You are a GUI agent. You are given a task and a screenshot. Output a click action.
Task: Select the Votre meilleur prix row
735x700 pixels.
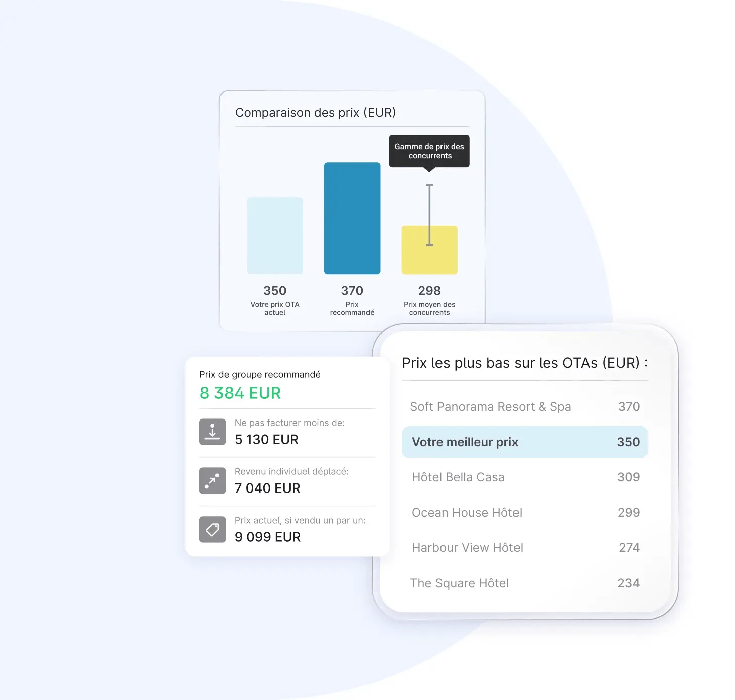[x=525, y=442]
